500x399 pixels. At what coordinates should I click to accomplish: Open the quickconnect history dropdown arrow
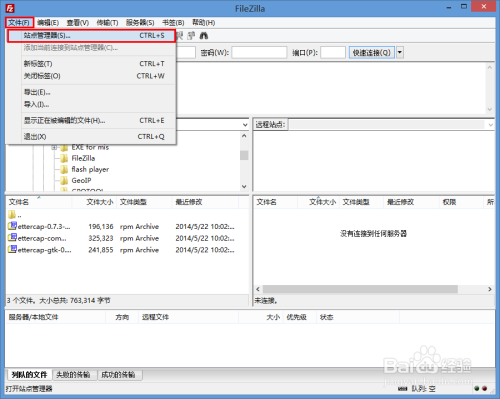pyautogui.click(x=400, y=53)
